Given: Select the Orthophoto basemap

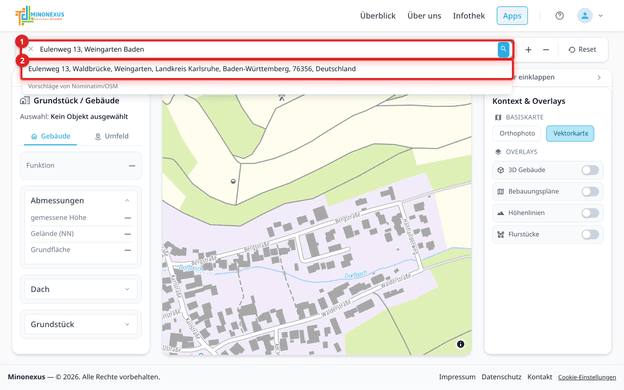Looking at the screenshot, I should 517,133.
